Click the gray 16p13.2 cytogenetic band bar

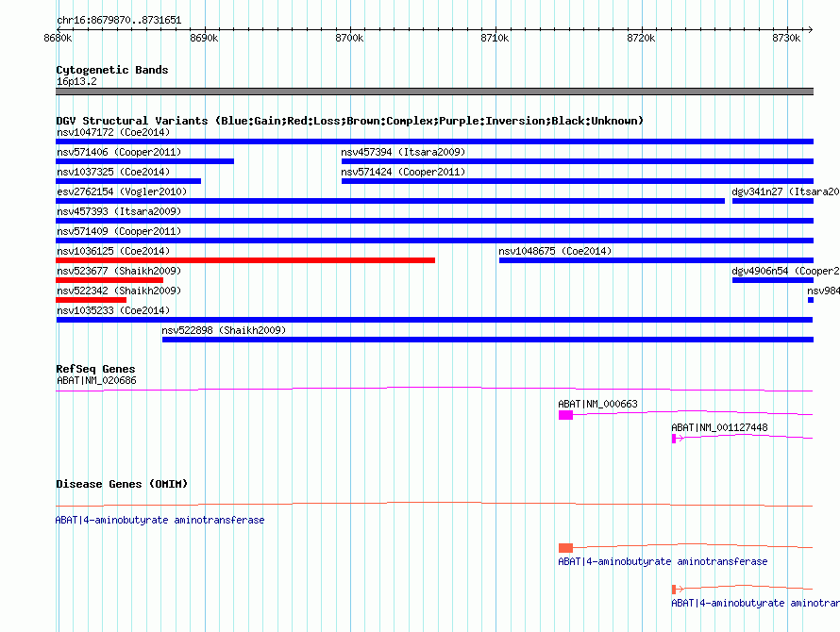click(434, 91)
